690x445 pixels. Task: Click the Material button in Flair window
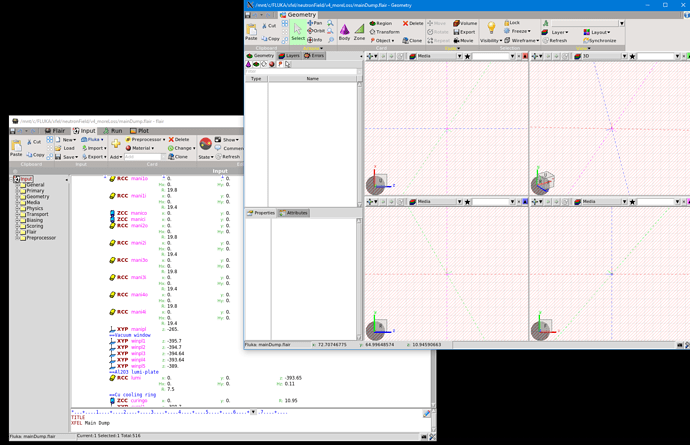point(139,148)
